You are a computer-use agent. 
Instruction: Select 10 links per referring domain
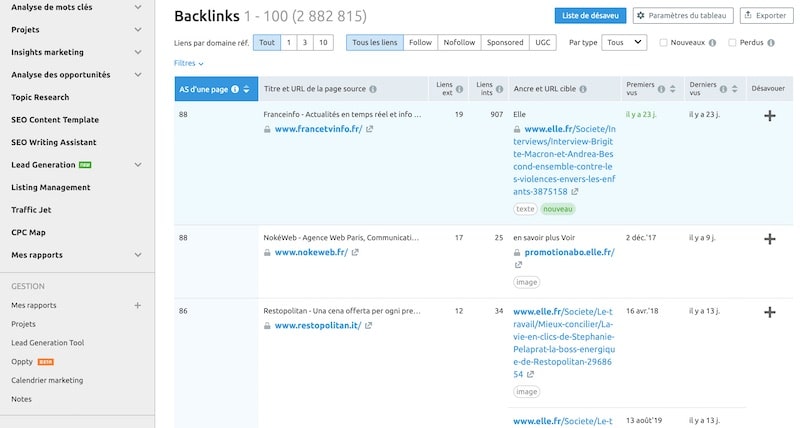click(x=323, y=42)
